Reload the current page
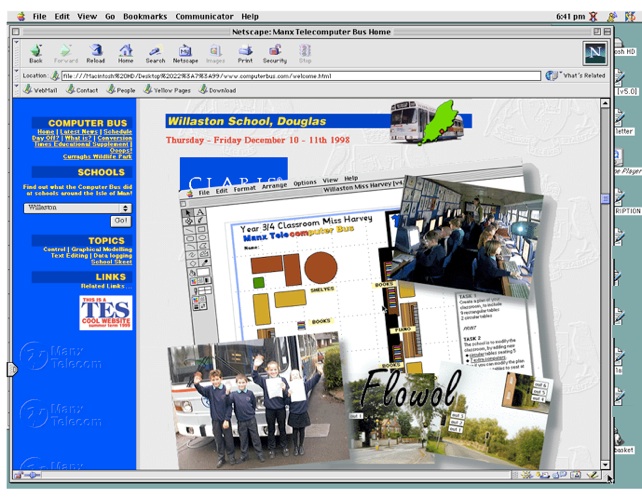This screenshot has height=498, width=642. tap(96, 52)
